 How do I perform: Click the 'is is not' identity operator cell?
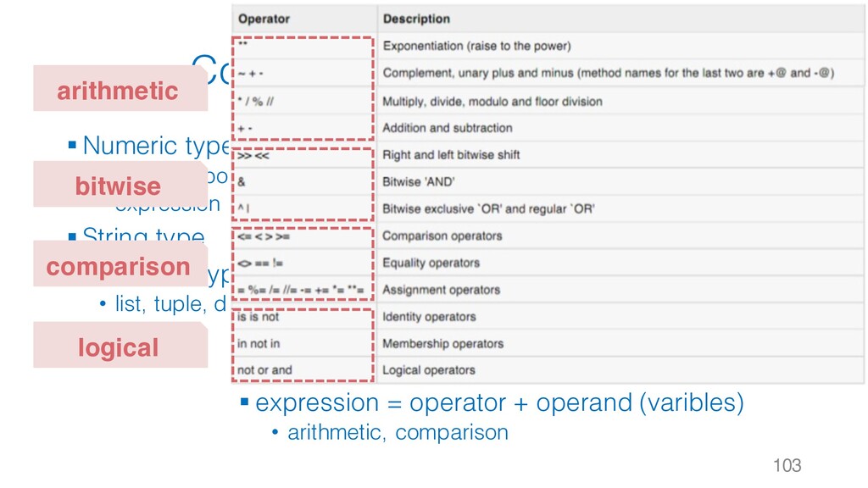[x=258, y=317]
